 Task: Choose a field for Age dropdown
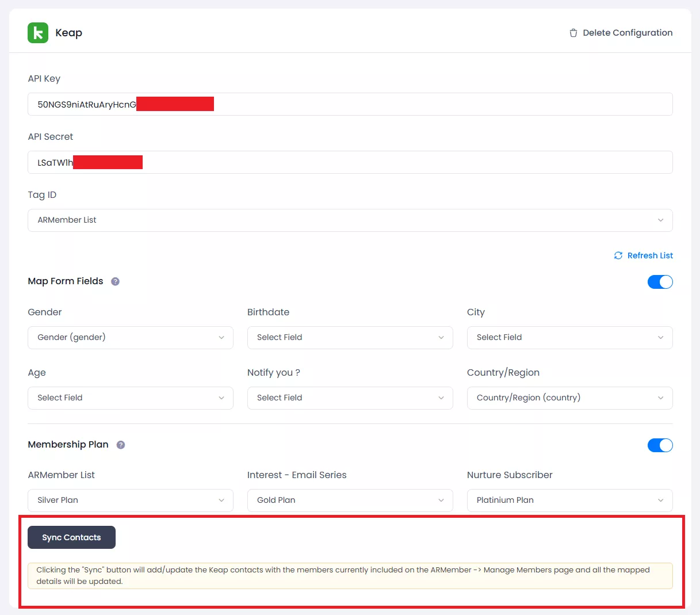[x=130, y=398]
